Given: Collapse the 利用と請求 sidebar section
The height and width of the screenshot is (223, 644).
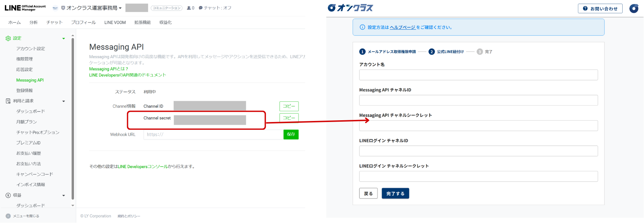Looking at the screenshot, I should pyautogui.click(x=63, y=101).
